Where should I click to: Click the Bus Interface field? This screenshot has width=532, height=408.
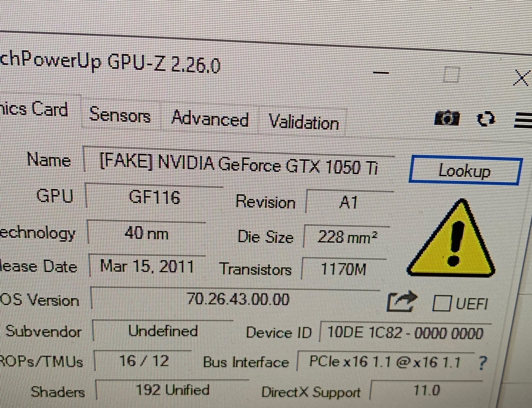385,362
